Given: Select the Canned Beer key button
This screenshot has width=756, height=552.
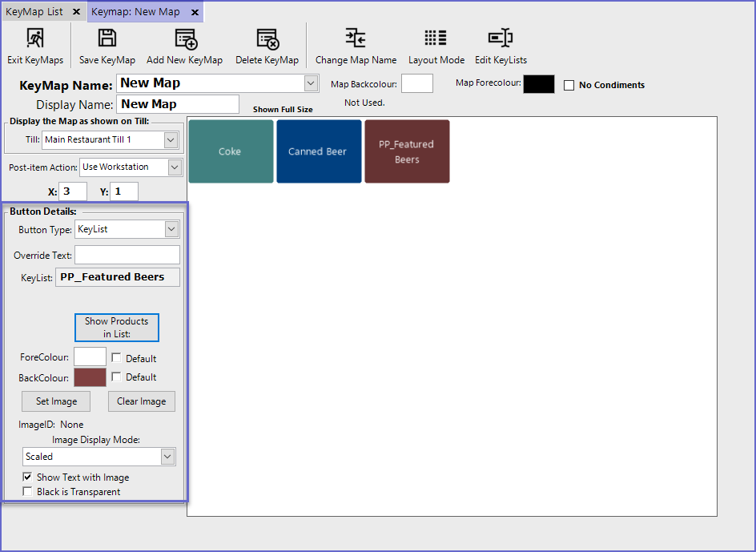Looking at the screenshot, I should pyautogui.click(x=317, y=151).
